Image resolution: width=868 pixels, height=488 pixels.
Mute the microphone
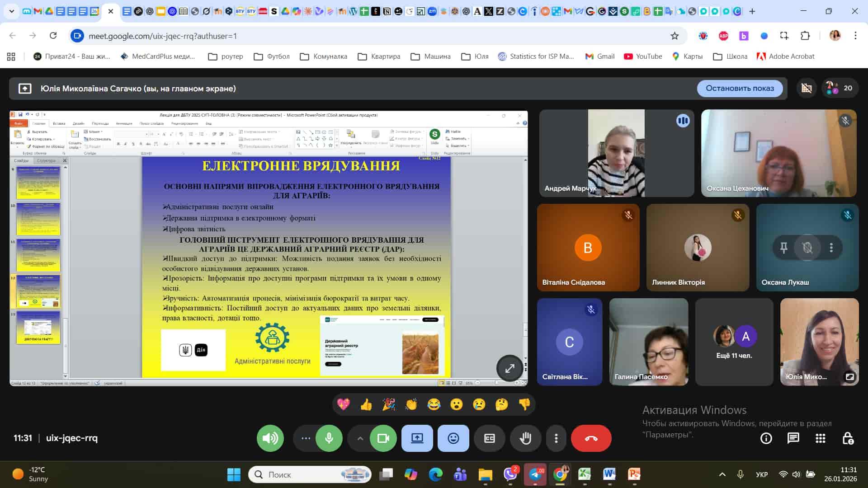(x=329, y=438)
